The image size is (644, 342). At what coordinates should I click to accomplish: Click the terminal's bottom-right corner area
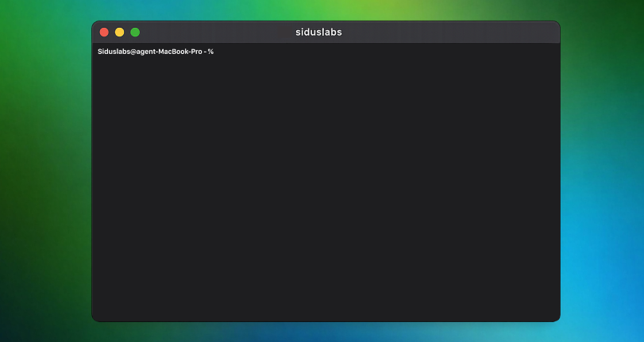pos(549,311)
